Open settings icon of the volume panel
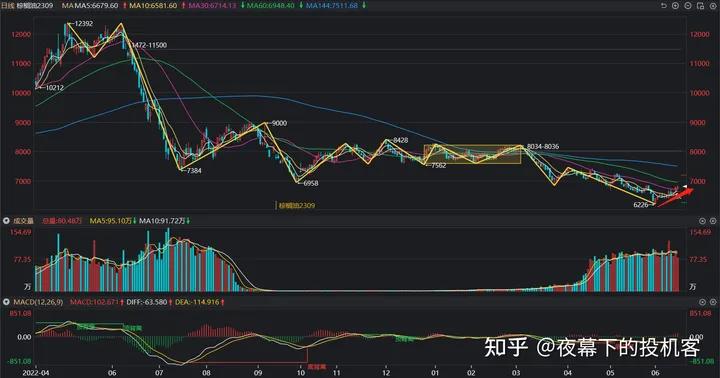 (x=702, y=221)
